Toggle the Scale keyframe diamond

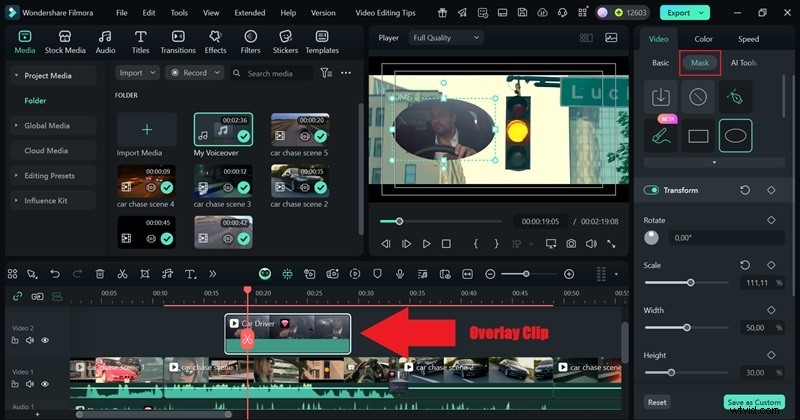click(771, 265)
